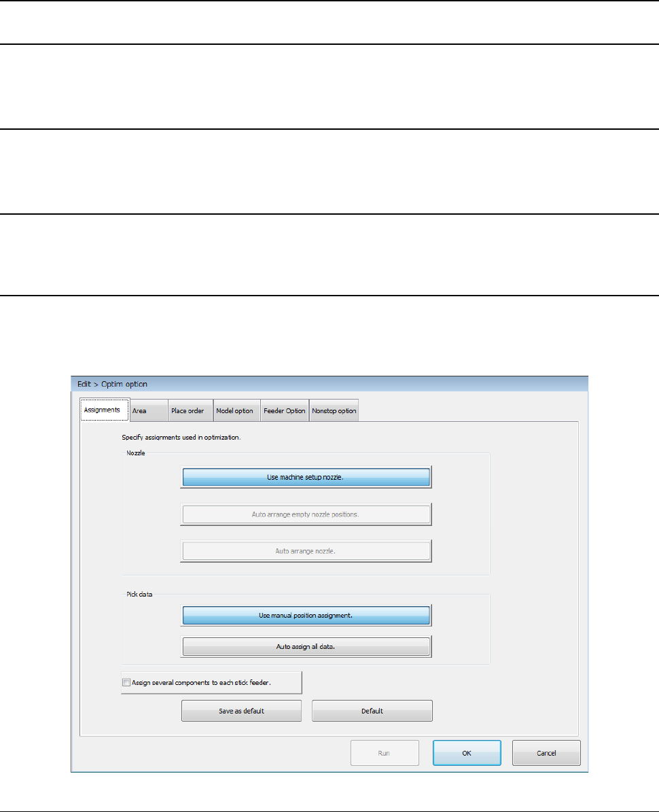Switch to the Nonstop option tab
Viewport: 659px width, 812px height.
334,410
